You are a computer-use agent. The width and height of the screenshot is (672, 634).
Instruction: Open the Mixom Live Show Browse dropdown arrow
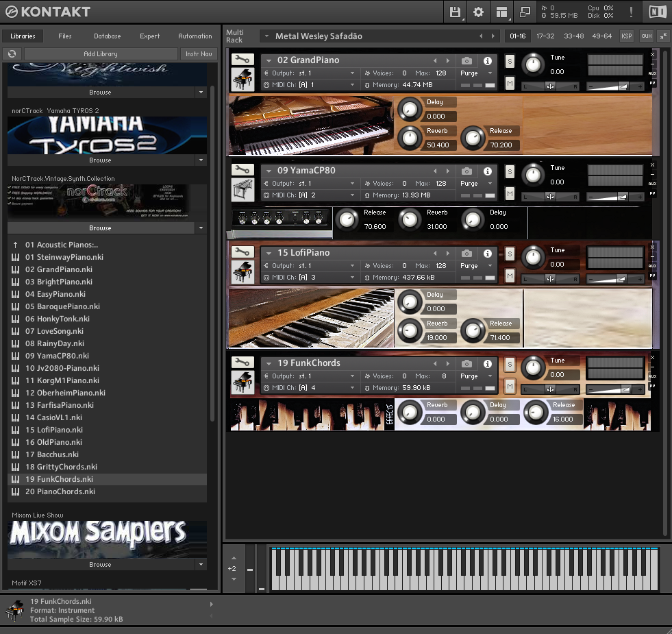201,565
